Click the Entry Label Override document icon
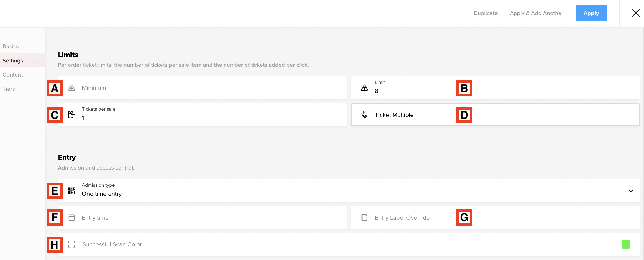 click(x=364, y=217)
